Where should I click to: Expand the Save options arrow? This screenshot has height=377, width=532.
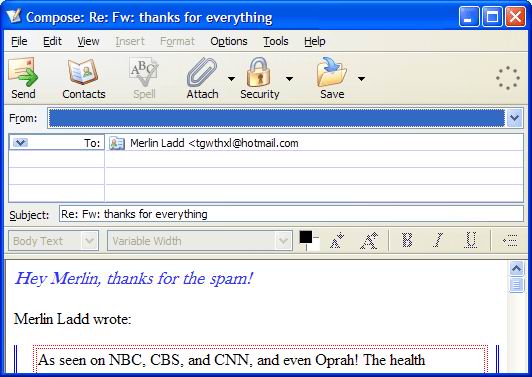coord(361,79)
